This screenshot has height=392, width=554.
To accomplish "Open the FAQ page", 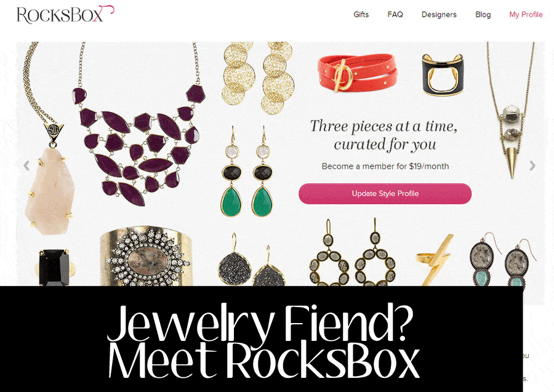I will click(x=395, y=15).
